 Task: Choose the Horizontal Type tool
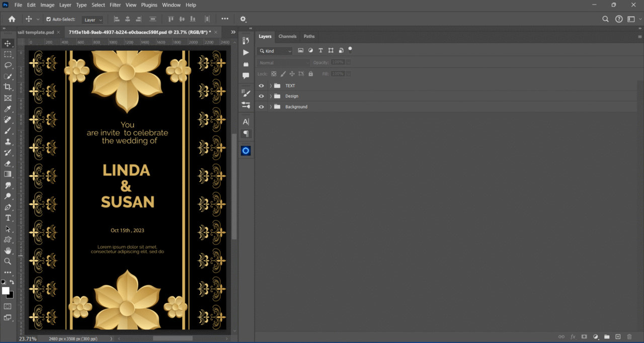pos(8,218)
